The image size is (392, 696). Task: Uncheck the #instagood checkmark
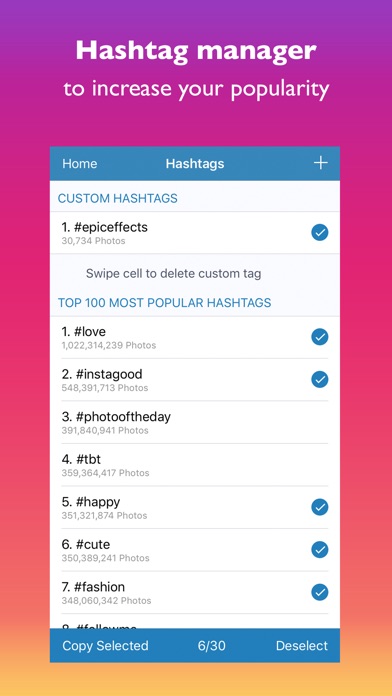point(320,380)
